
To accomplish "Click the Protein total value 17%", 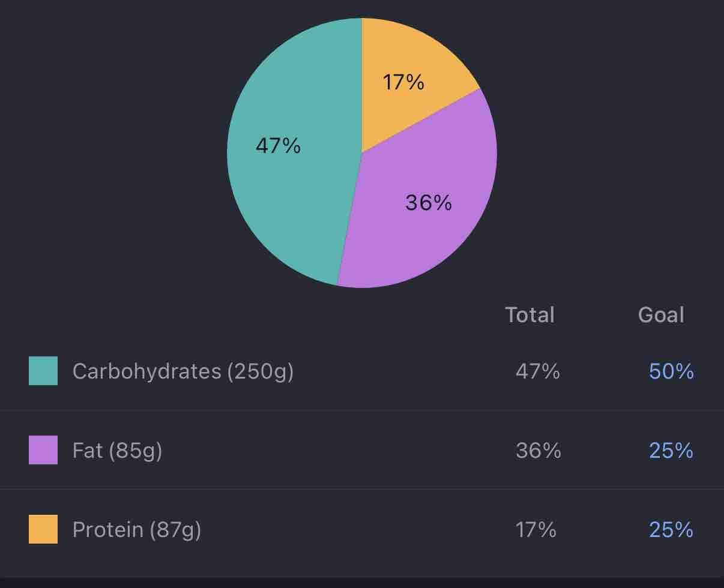I will 535,530.
